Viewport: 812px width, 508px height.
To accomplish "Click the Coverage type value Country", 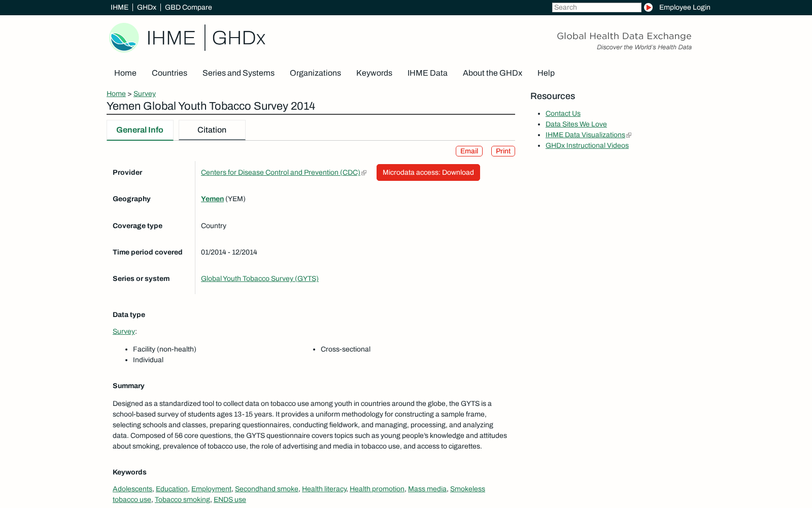I will (214, 226).
